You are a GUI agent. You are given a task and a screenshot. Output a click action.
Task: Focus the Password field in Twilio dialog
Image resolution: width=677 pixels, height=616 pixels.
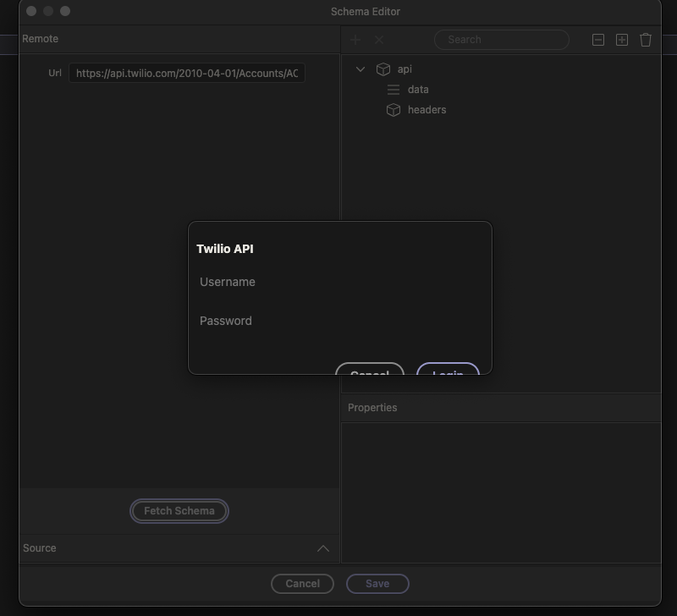(338, 321)
